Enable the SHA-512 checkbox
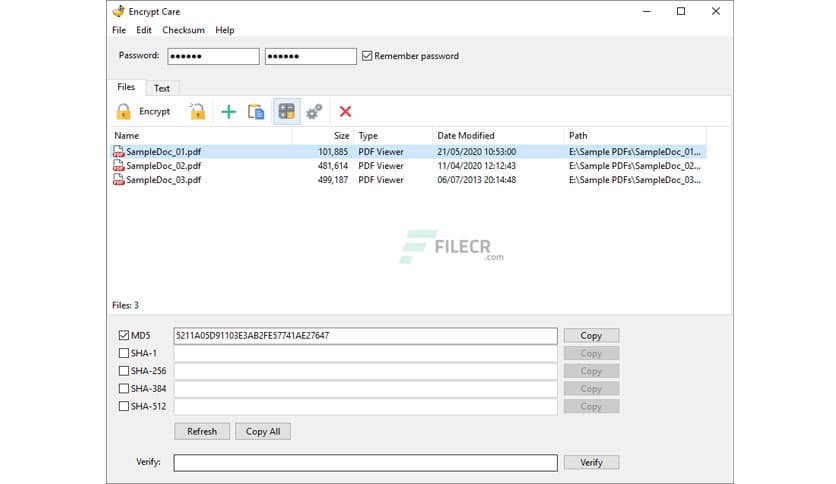Screen dimensions: 836x484 [x=124, y=406]
